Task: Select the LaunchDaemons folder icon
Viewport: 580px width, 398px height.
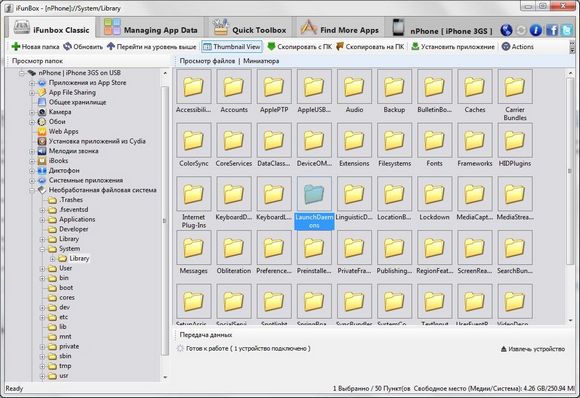Action: coord(314,194)
